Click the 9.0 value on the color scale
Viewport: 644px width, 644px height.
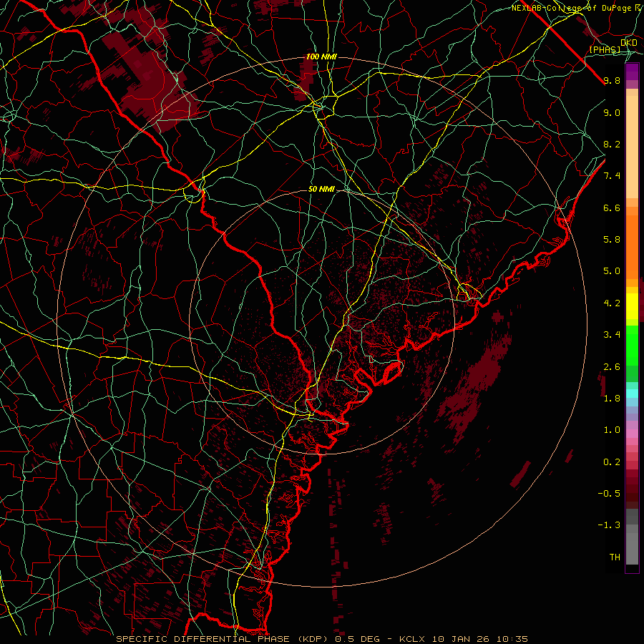coord(612,112)
